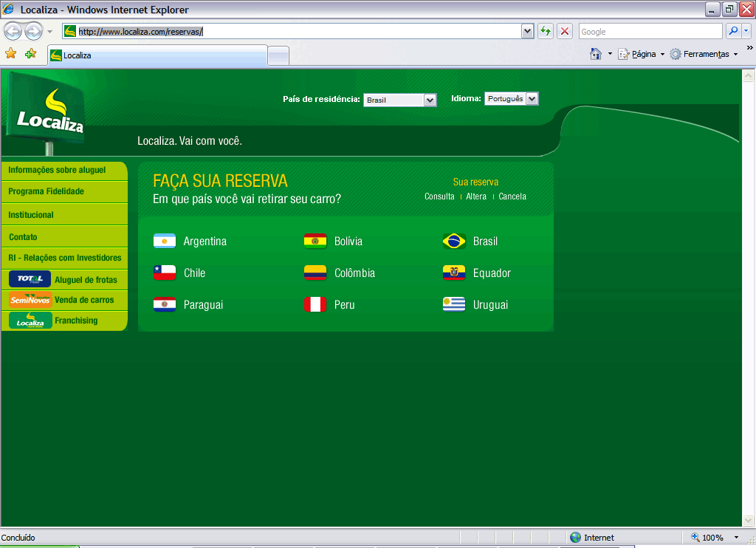Stop loading with the red X icon
Image resolution: width=756 pixels, height=548 pixels.
565,31
